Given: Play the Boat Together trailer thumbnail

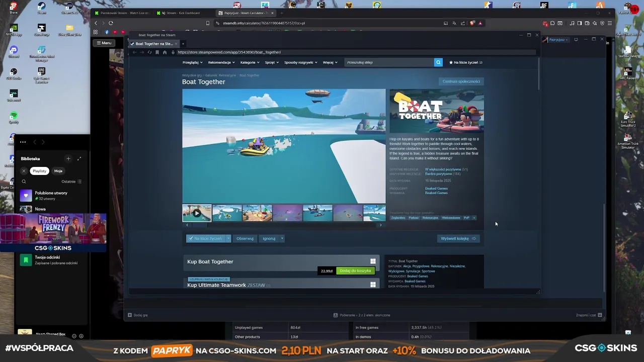Looking at the screenshot, I should (197, 213).
